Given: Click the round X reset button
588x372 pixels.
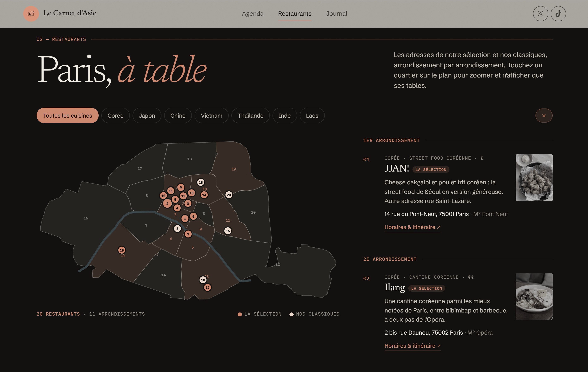Looking at the screenshot, I should (544, 116).
